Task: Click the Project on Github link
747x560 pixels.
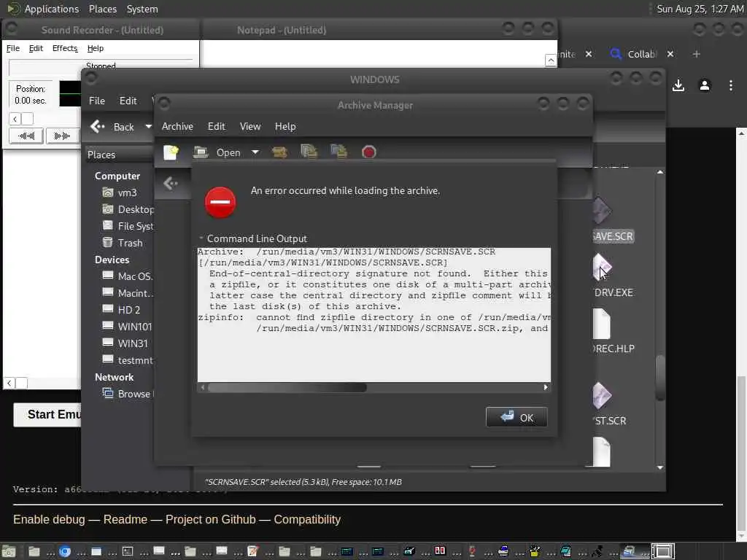Action: 211,519
